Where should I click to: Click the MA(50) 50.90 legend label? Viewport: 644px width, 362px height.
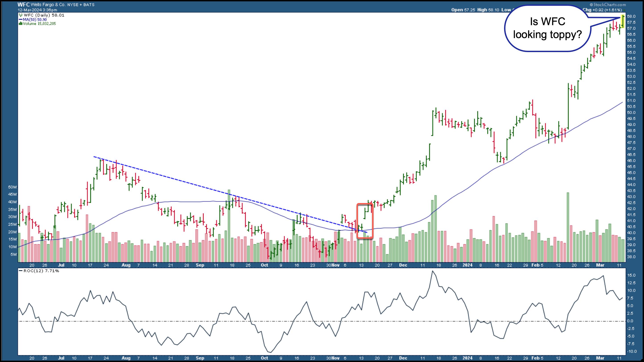pyautogui.click(x=35, y=20)
